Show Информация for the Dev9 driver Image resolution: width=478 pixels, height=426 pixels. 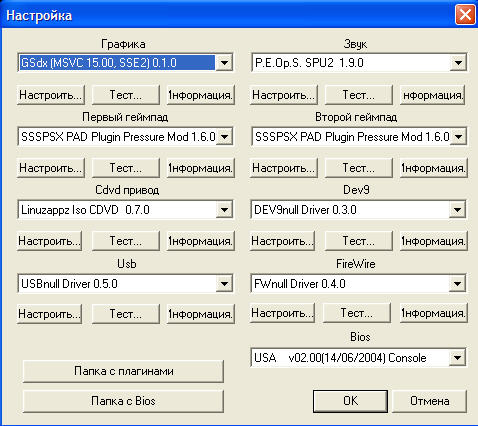433,241
